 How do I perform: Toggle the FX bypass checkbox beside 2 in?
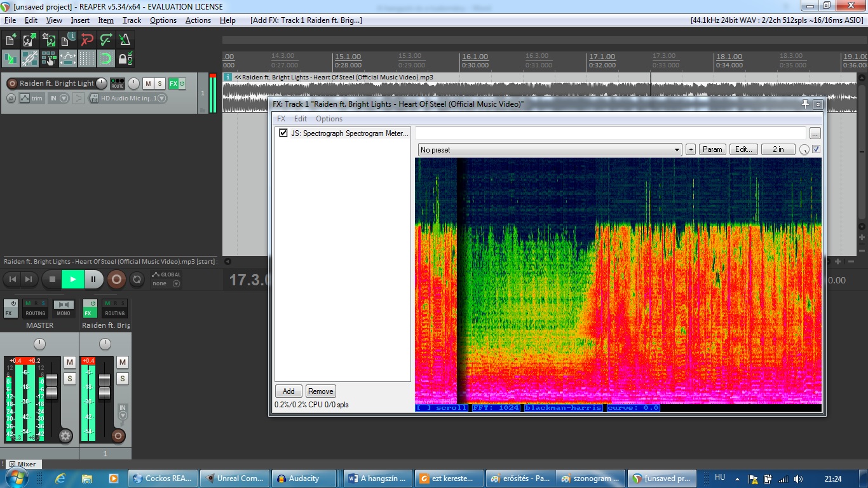pos(817,149)
